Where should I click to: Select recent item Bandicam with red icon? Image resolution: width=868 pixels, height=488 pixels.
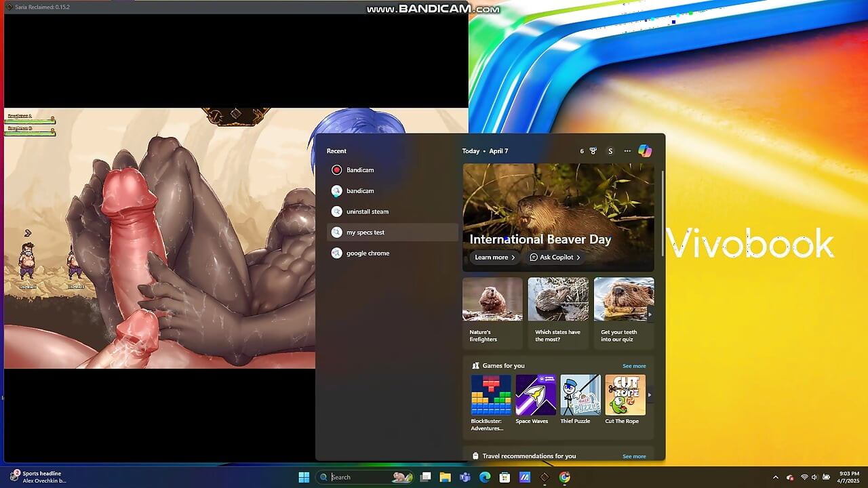tap(392, 170)
